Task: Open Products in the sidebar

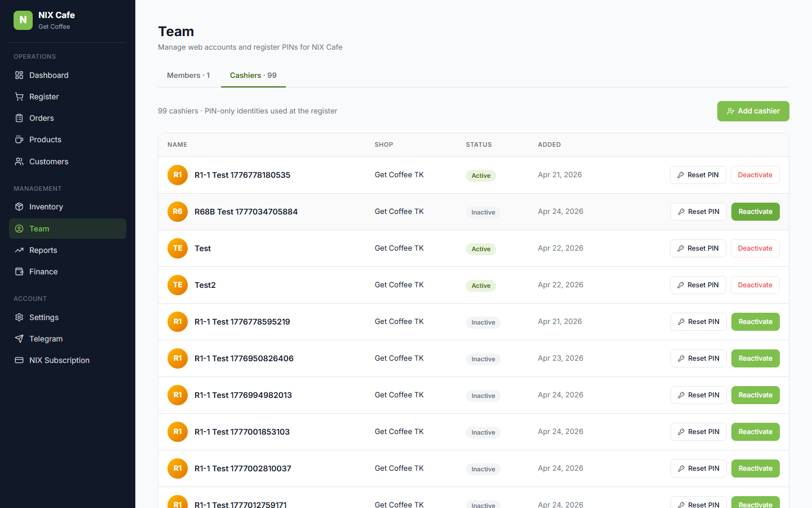Action: (45, 139)
